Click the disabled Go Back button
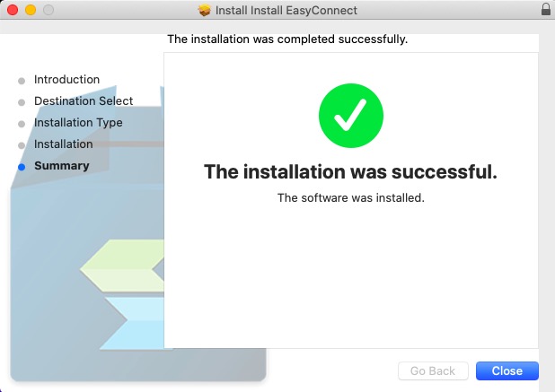Image resolution: width=555 pixels, height=392 pixels. [433, 370]
